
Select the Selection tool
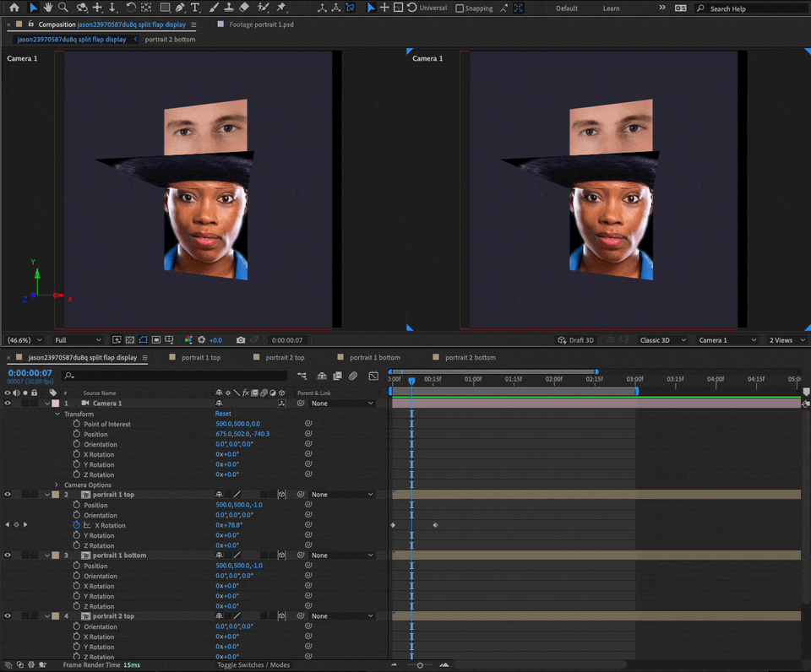point(35,8)
